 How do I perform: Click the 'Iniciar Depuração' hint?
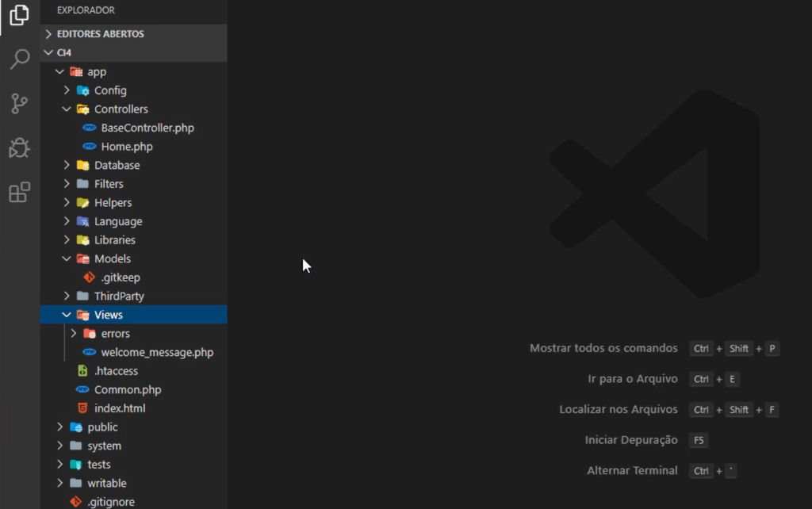tap(631, 439)
